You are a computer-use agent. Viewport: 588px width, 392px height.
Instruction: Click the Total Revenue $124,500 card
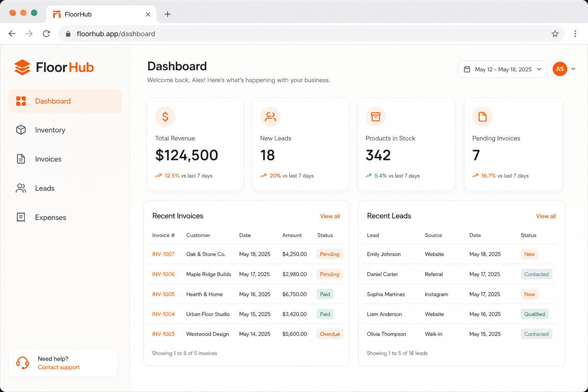point(195,144)
